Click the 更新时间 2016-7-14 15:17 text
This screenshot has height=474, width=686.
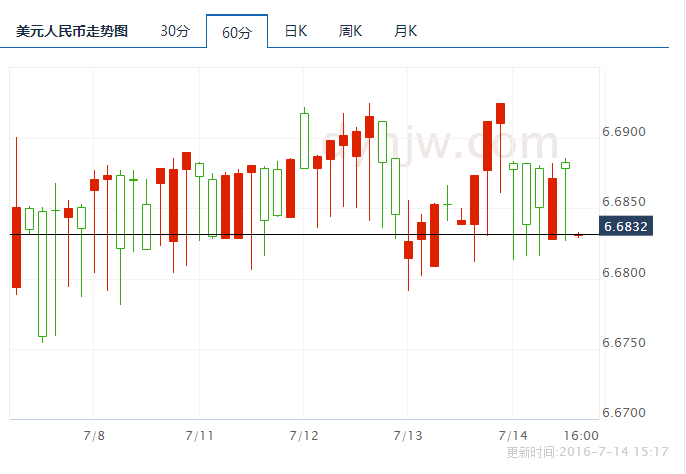(588, 452)
